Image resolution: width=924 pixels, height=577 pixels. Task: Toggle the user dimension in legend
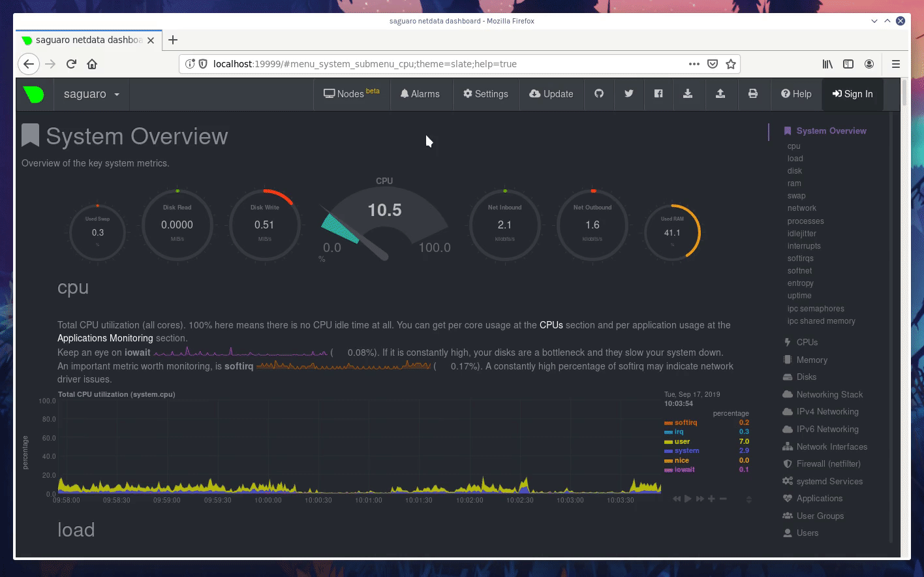[x=682, y=442]
